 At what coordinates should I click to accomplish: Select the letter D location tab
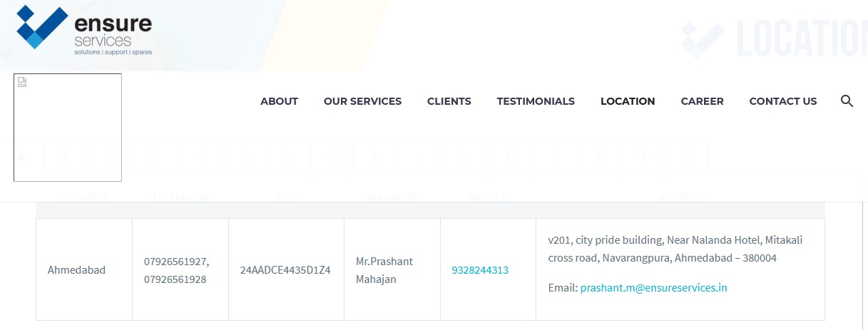point(156,156)
